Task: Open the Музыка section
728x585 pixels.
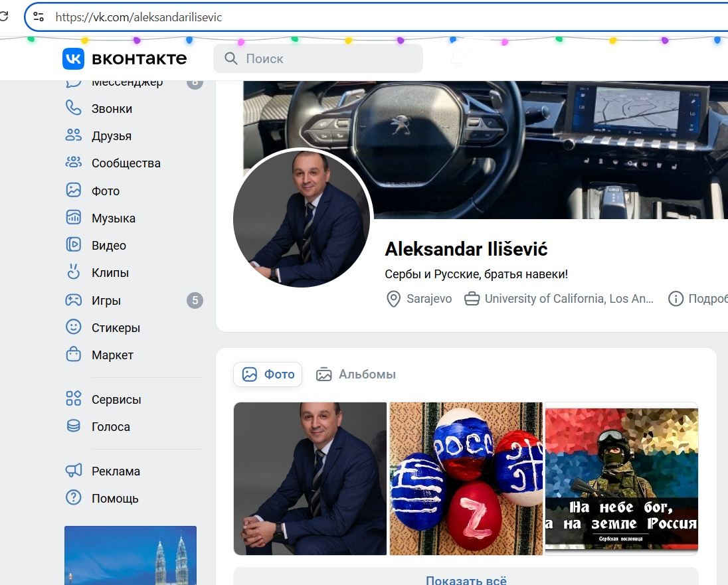Action: click(x=114, y=218)
